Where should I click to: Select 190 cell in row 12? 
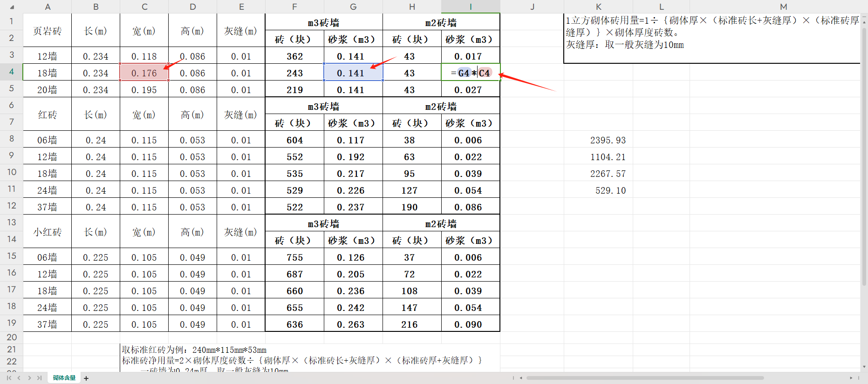(412, 207)
